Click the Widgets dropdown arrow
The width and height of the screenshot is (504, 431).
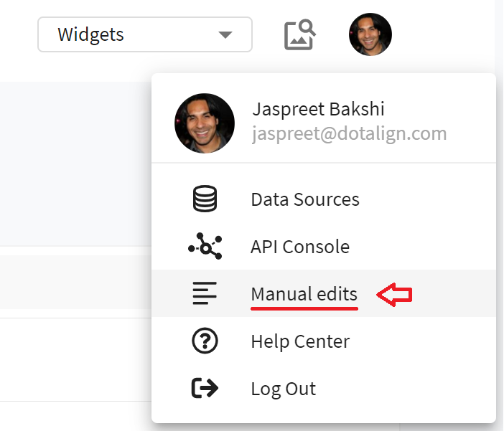tap(225, 34)
